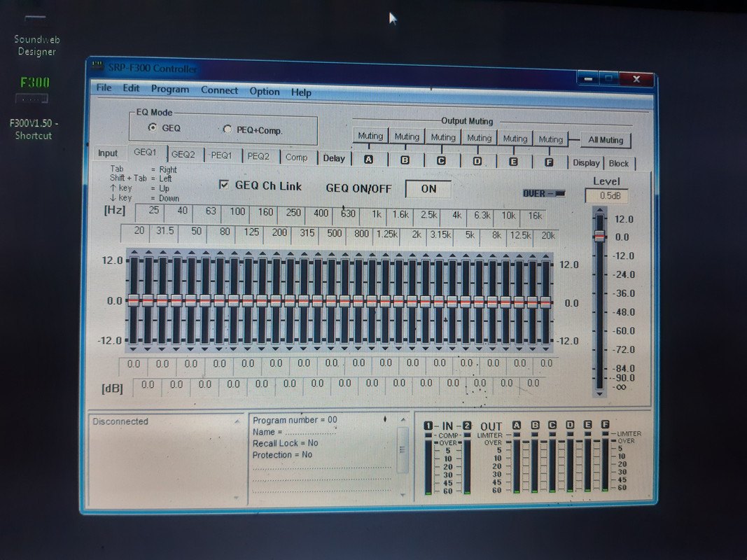This screenshot has width=747, height=560.
Task: Open output channel A tab
Action: pyautogui.click(x=368, y=160)
